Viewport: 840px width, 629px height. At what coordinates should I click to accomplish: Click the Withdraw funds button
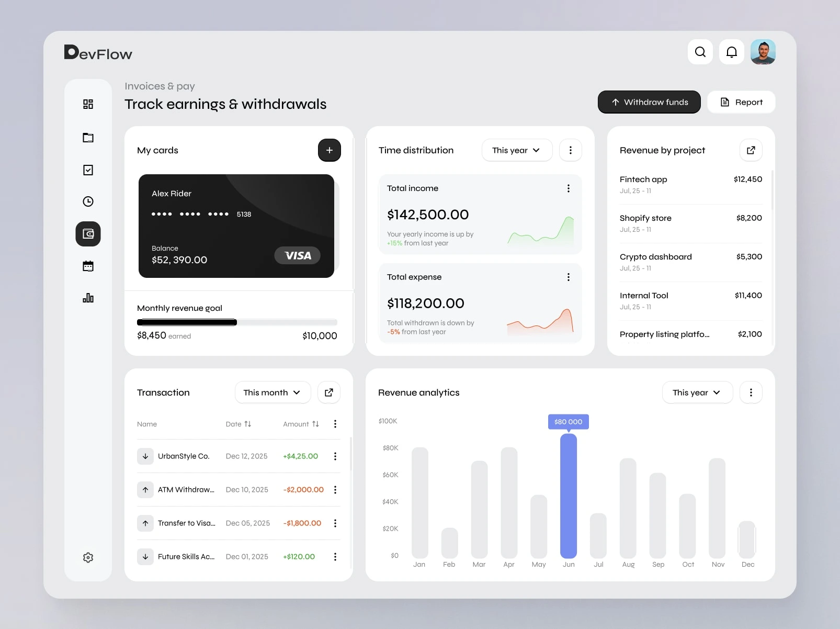click(x=649, y=102)
